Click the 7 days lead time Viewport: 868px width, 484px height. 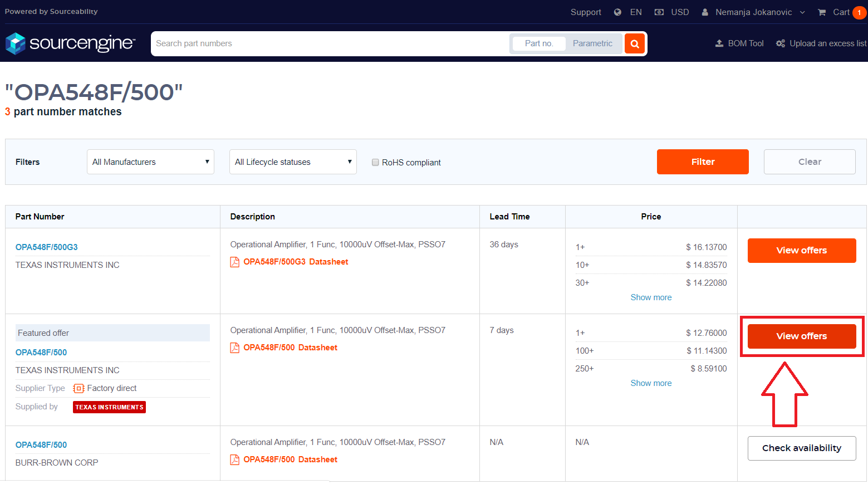tap(502, 330)
